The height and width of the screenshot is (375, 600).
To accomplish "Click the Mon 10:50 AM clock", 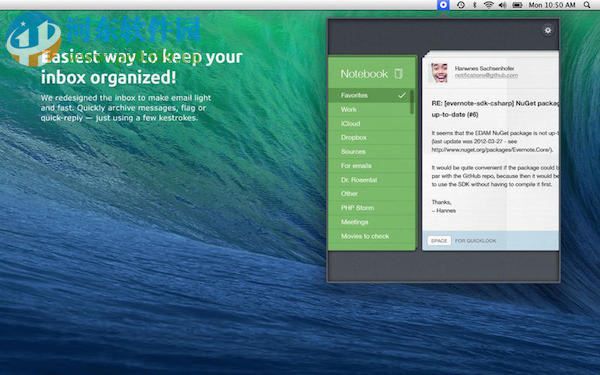I will click(x=552, y=5).
